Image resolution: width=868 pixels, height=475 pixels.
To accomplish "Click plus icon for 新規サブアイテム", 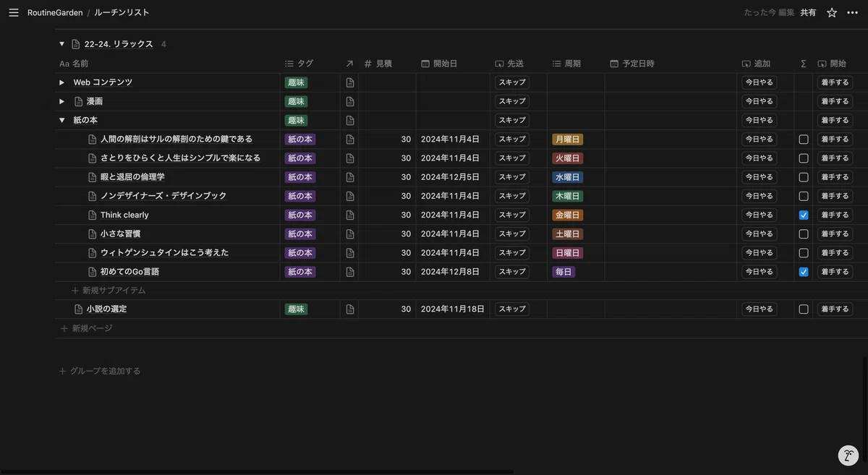I will point(75,291).
